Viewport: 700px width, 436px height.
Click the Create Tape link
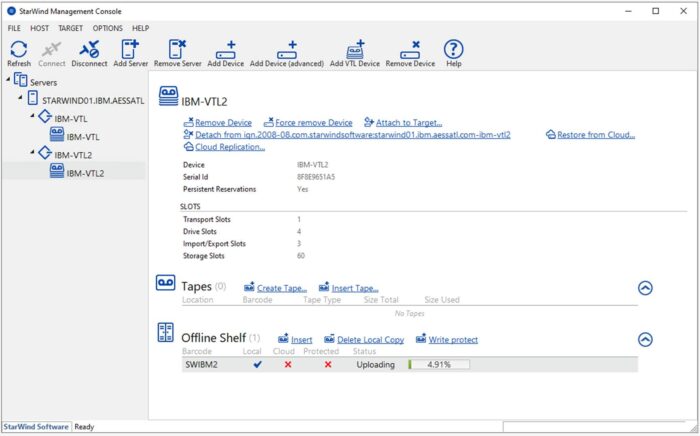(x=281, y=288)
